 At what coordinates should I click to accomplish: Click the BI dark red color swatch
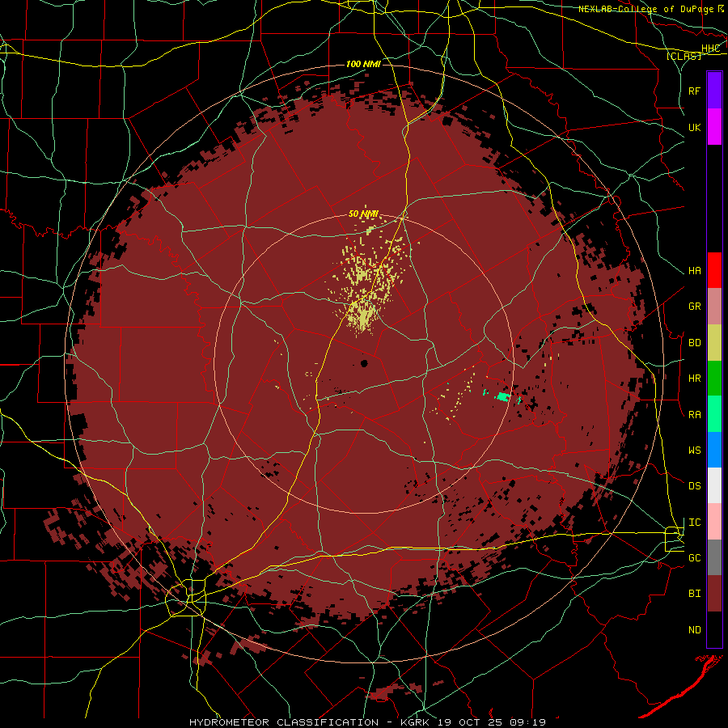(x=714, y=594)
